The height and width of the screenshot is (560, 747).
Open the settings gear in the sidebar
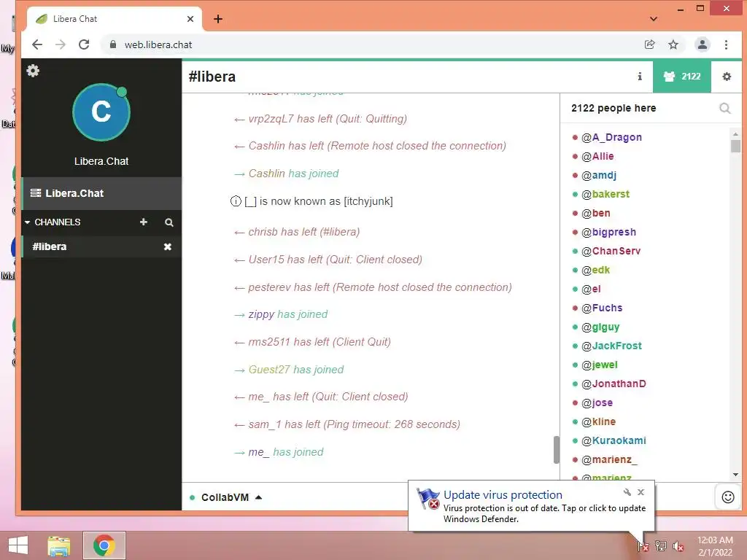point(33,71)
